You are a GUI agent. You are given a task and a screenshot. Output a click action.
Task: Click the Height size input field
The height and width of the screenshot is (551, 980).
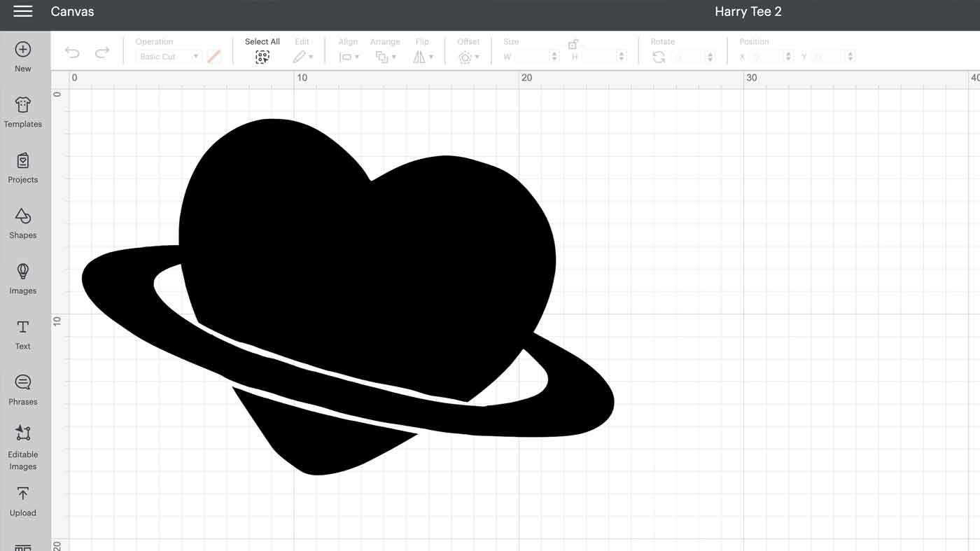tap(599, 57)
